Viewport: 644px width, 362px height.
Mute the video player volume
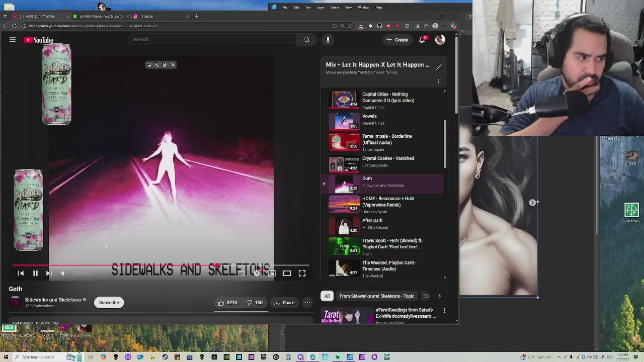pyautogui.click(x=63, y=273)
